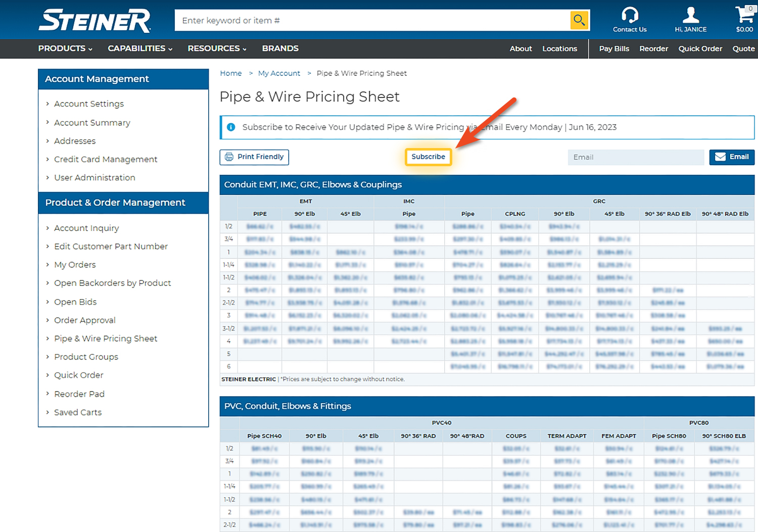Open Saved Carts in sidebar
758x532 pixels.
[78, 412]
